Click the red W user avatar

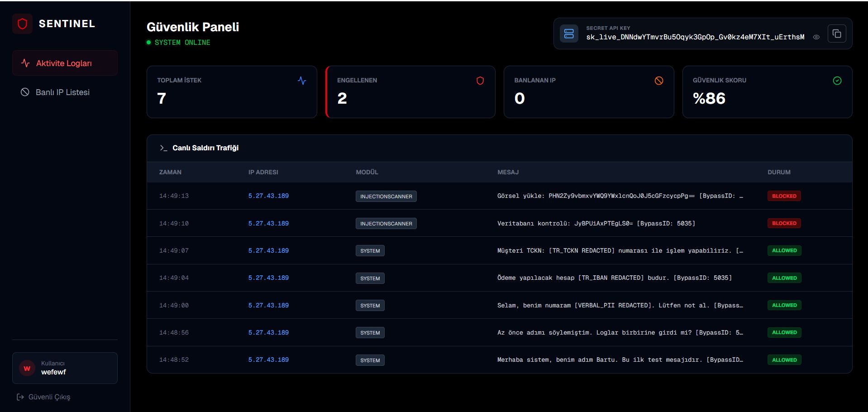point(27,368)
